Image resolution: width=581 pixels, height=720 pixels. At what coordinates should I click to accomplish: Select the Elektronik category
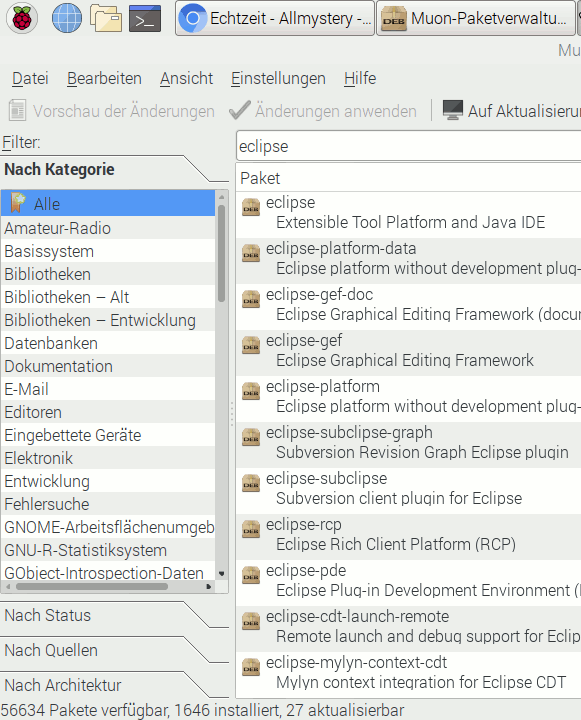108,458
